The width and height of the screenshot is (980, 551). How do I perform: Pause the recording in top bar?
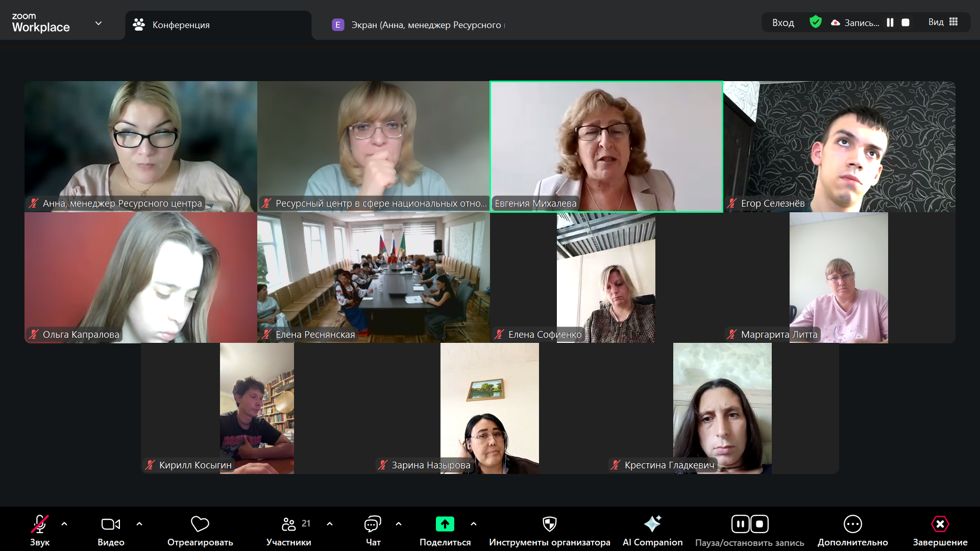click(890, 22)
